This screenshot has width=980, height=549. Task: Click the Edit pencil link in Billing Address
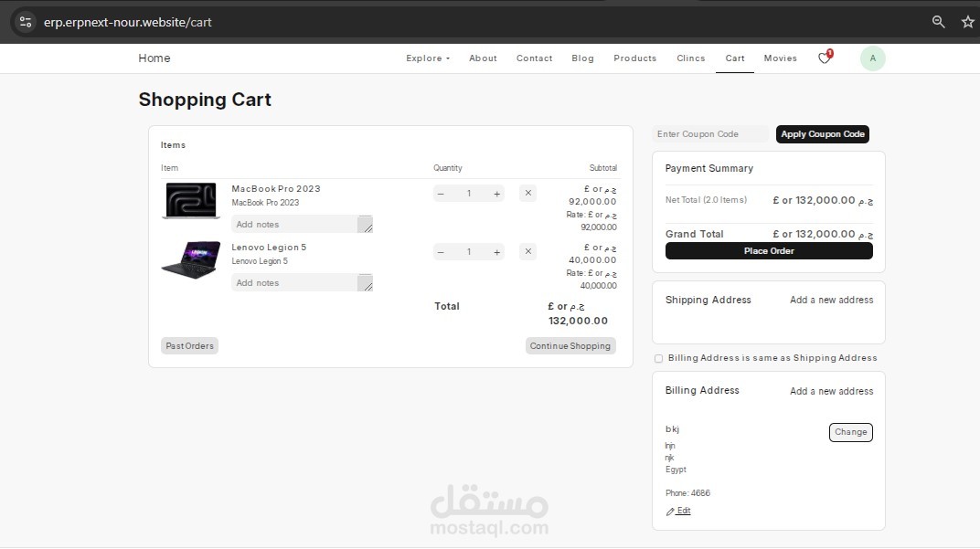678,511
